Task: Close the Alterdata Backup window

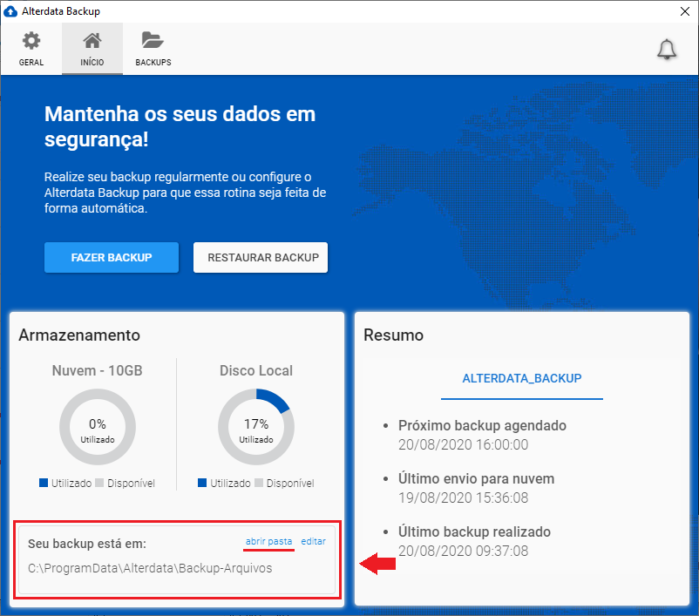Action: pos(685,11)
